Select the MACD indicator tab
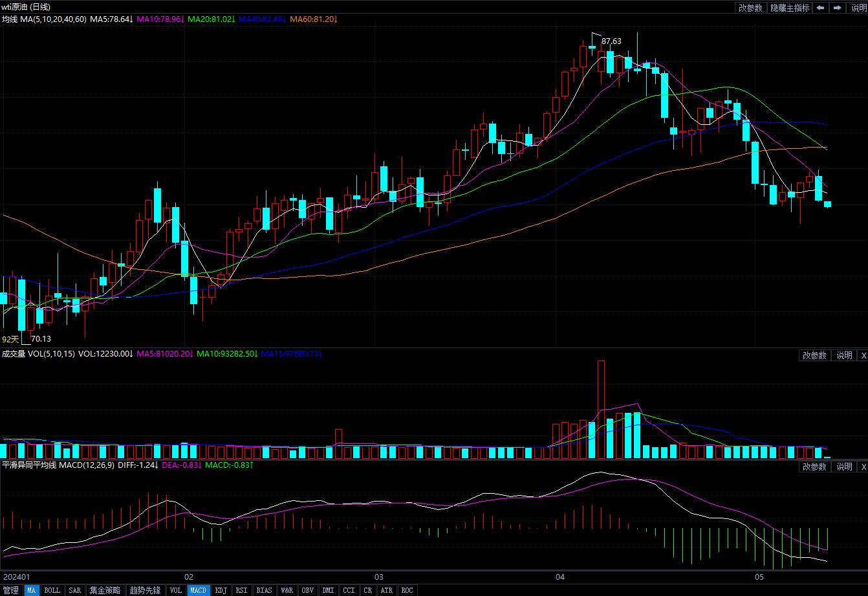868x596 pixels. coord(198,590)
